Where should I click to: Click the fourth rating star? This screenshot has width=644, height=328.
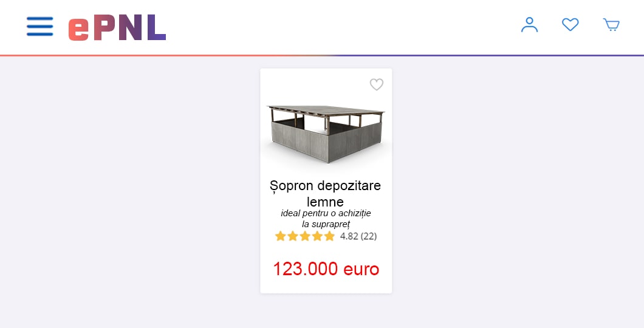point(317,236)
